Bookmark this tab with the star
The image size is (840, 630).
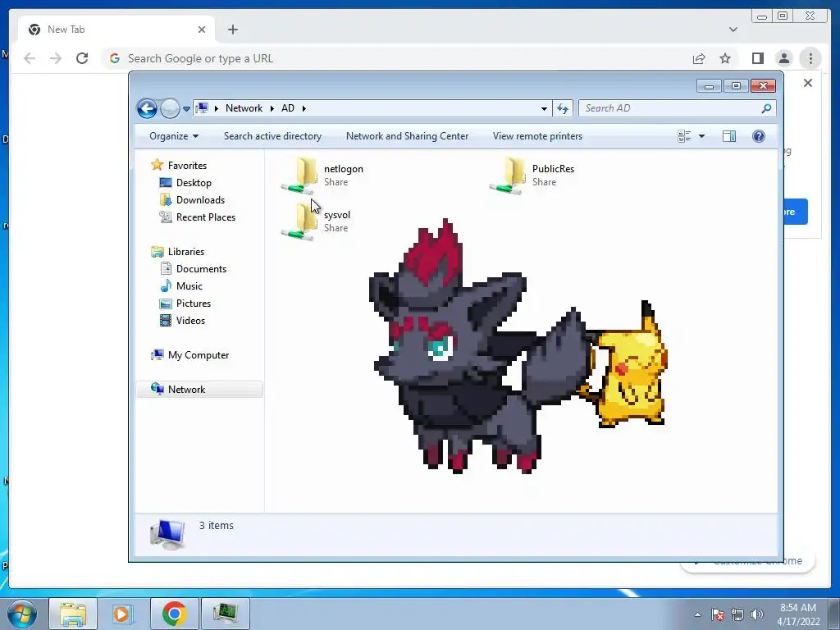point(725,58)
